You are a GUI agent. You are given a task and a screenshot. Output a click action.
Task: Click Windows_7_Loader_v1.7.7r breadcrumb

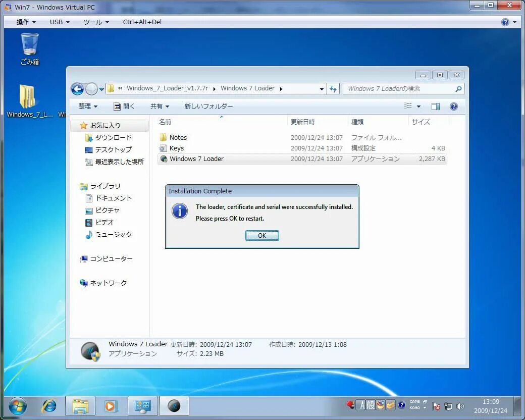click(x=167, y=88)
